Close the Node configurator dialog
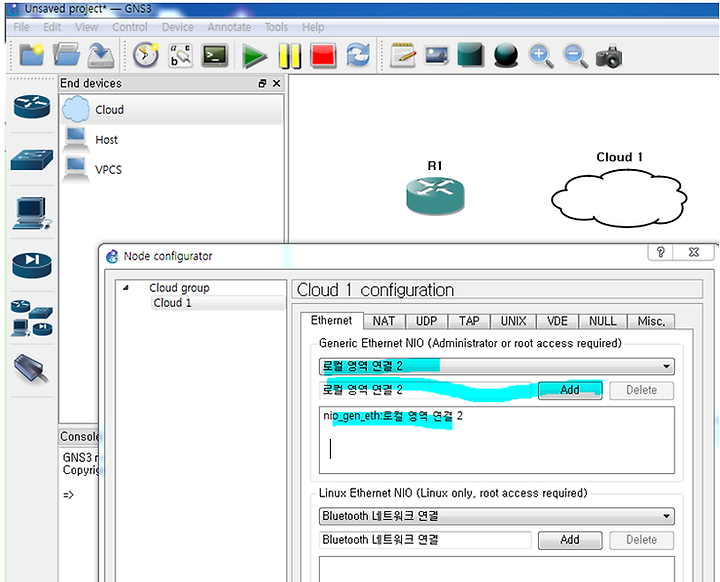 tap(694, 252)
